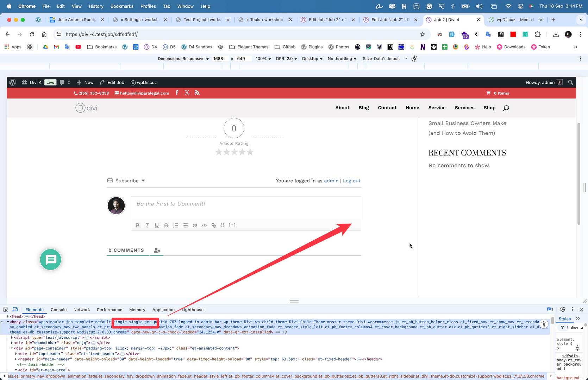Insert a link using the chain icon

pyautogui.click(x=214, y=225)
